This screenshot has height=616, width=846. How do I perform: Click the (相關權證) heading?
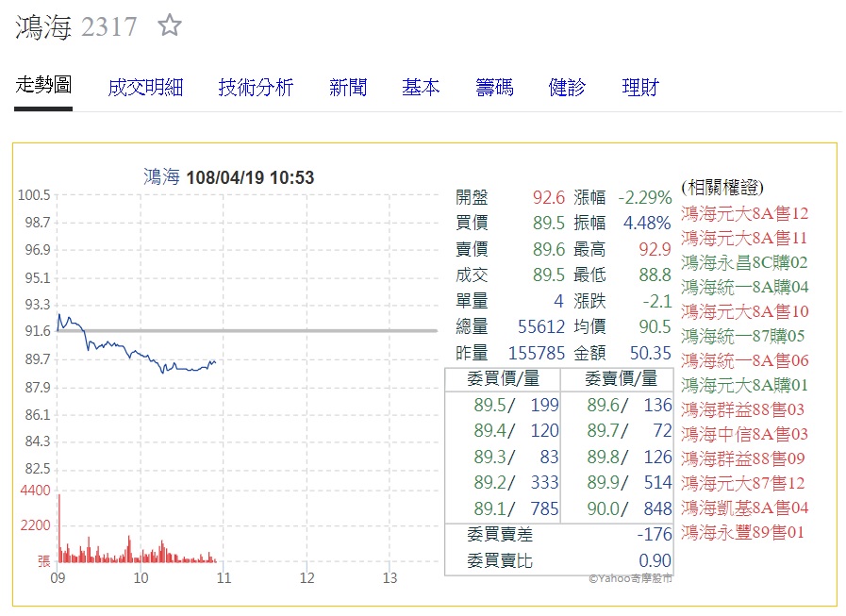(722, 188)
